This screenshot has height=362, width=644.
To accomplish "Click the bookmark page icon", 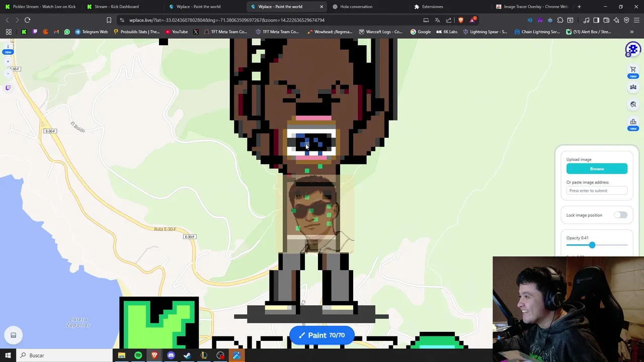I will click(x=109, y=20).
